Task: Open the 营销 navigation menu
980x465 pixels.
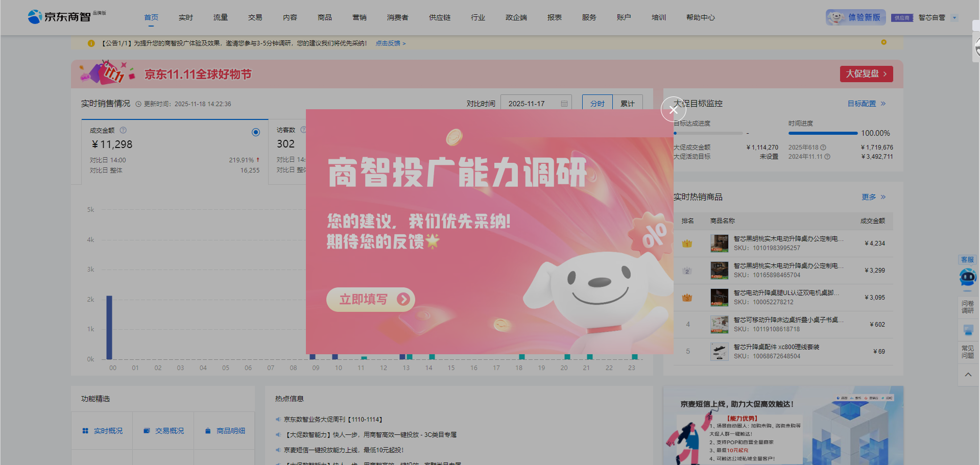Action: pos(360,17)
